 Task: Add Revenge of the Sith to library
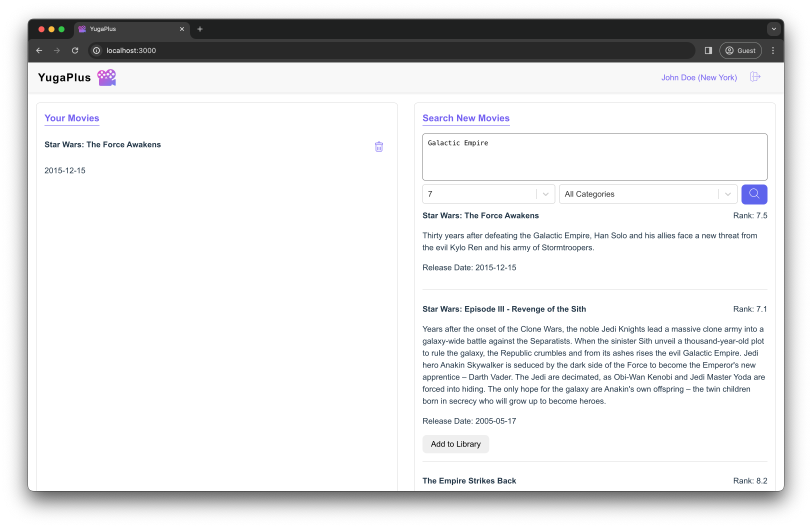[455, 444]
